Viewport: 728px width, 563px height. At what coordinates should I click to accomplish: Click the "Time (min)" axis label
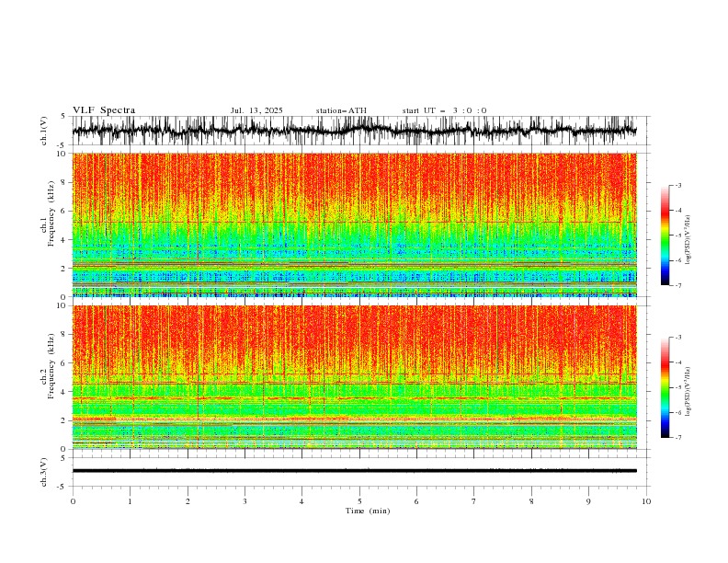[x=368, y=511]
